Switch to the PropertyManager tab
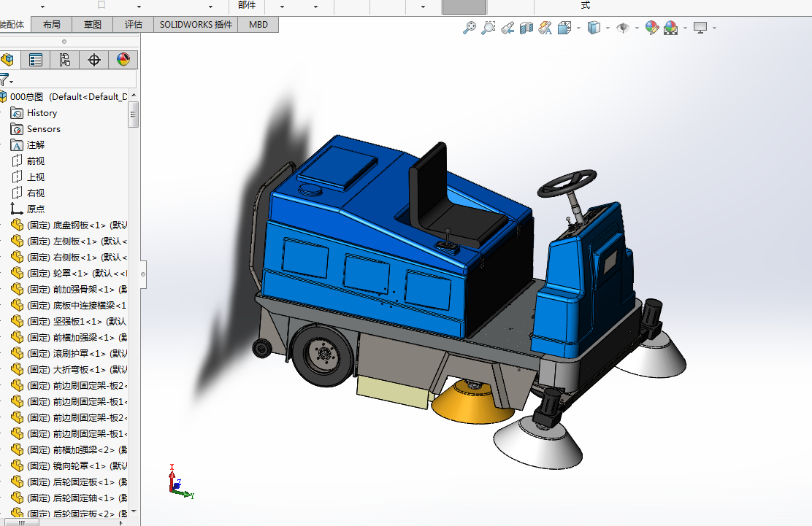 (36, 60)
